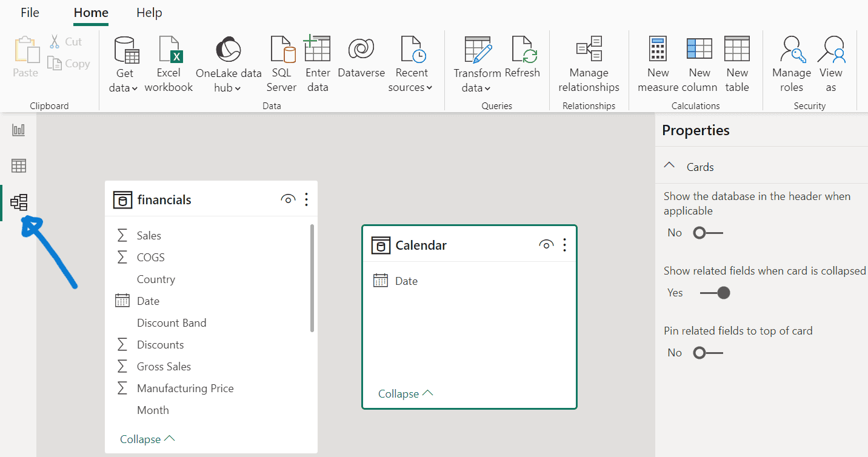The height and width of the screenshot is (457, 868).
Task: Collapse the Cards section in Properties
Action: click(670, 167)
